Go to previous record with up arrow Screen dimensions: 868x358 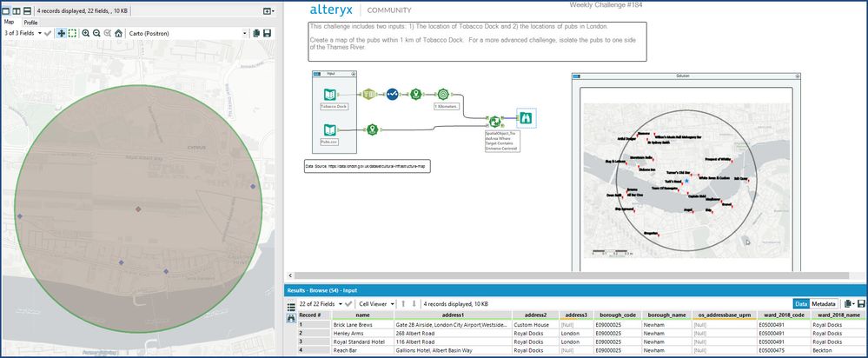[403, 304]
